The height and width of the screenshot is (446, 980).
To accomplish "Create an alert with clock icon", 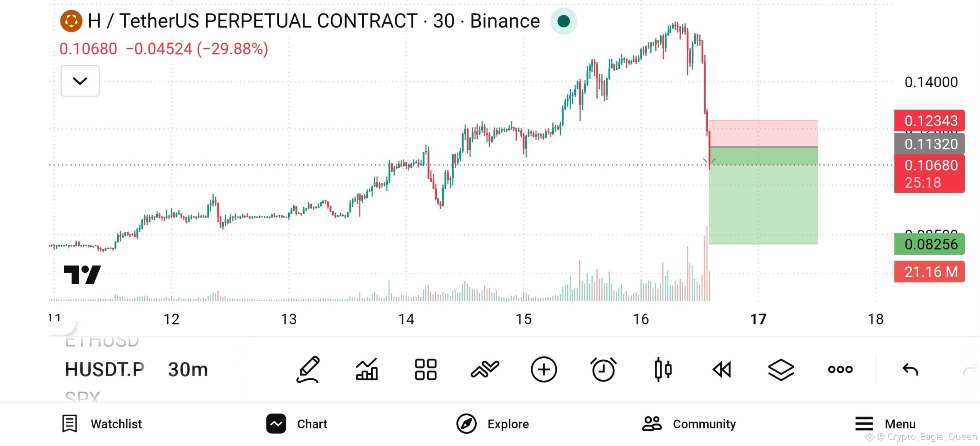I will click(603, 369).
